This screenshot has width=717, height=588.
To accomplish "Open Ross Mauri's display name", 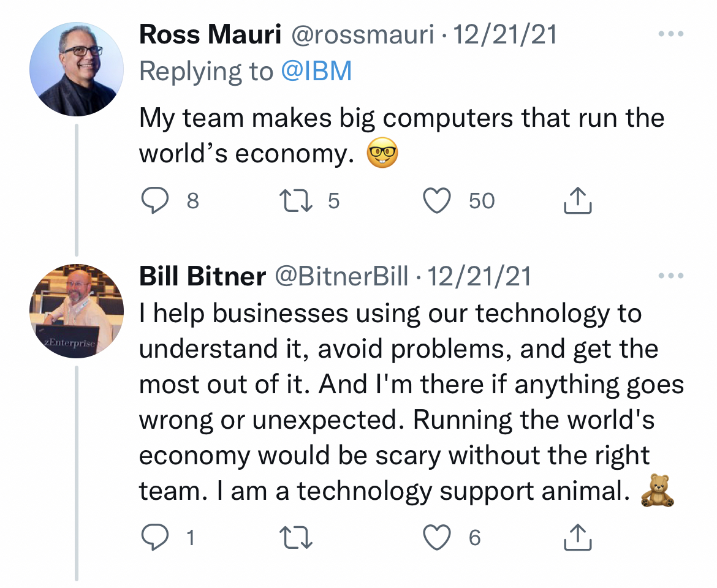I will point(210,35).
